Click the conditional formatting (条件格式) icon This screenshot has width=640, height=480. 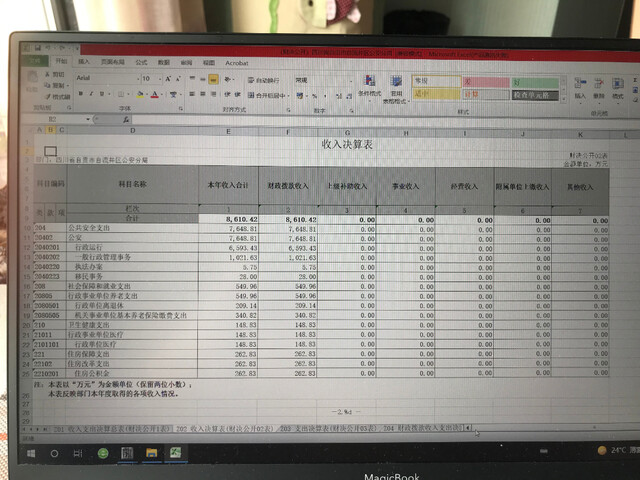pyautogui.click(x=368, y=86)
